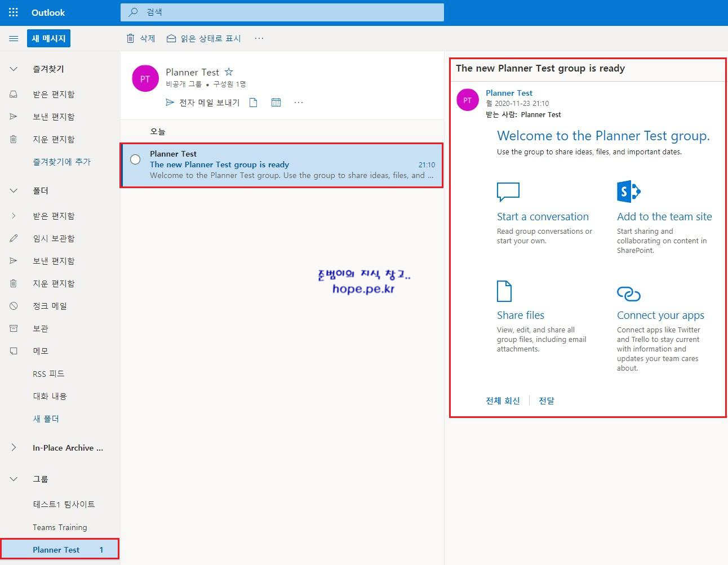The image size is (728, 565).
Task: Expand the 받은 편지함 folder chevron
Action: click(x=14, y=216)
